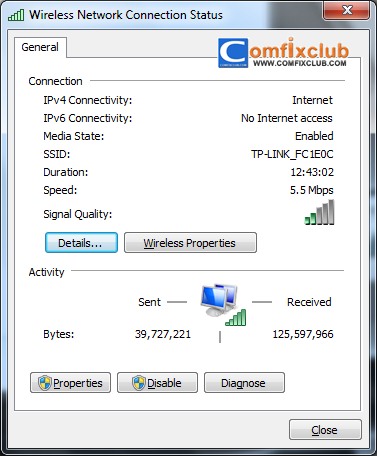Disable the wireless connection
The image size is (377, 456).
point(157,383)
